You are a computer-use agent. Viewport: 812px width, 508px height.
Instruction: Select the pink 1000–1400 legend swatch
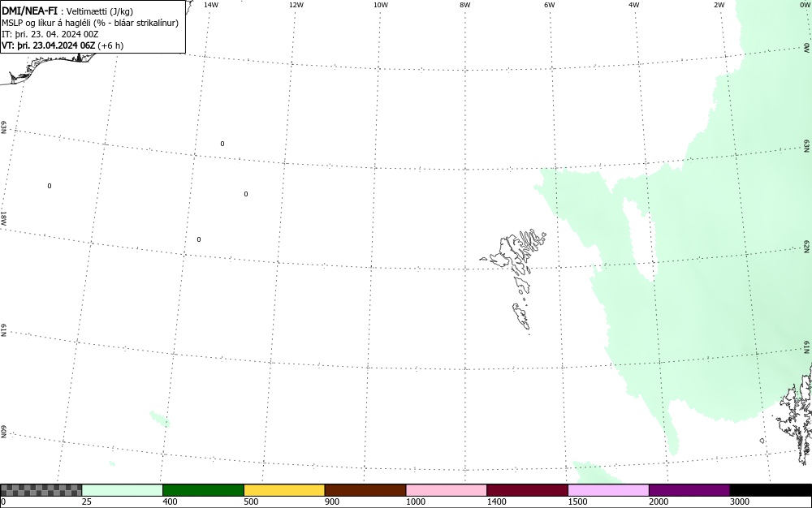click(447, 490)
